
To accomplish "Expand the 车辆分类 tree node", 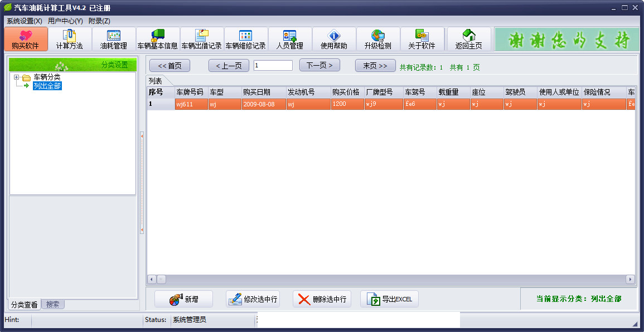I will point(17,77).
